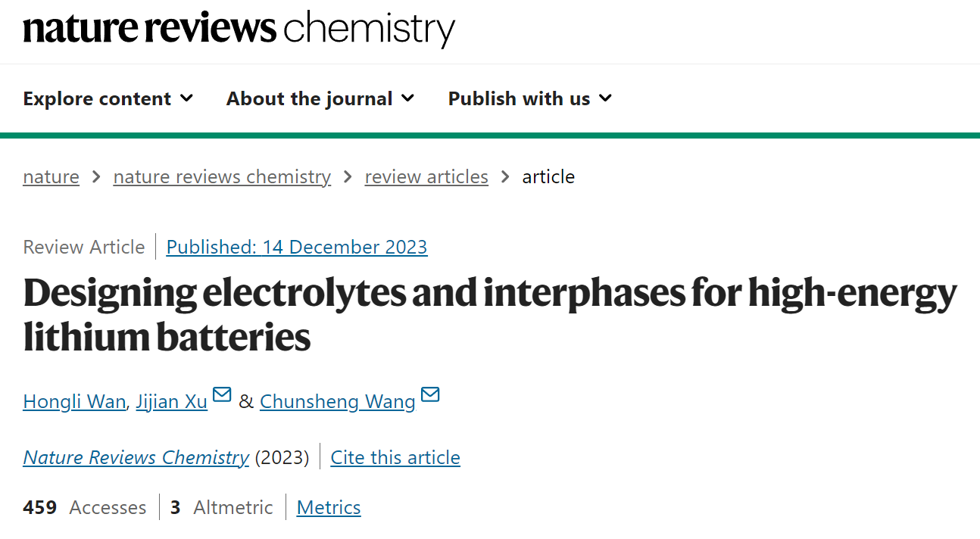Go to the nature breadcrumb link

pos(51,177)
